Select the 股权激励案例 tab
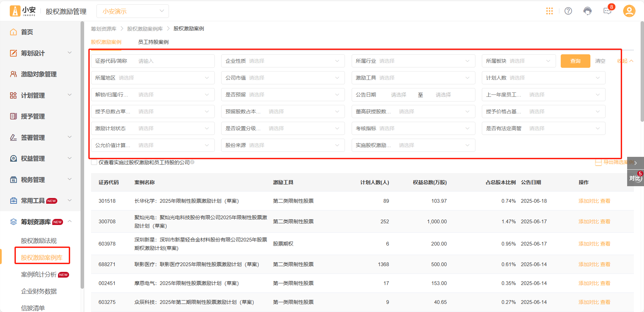Screen dimensions: 644x312 point(106,42)
